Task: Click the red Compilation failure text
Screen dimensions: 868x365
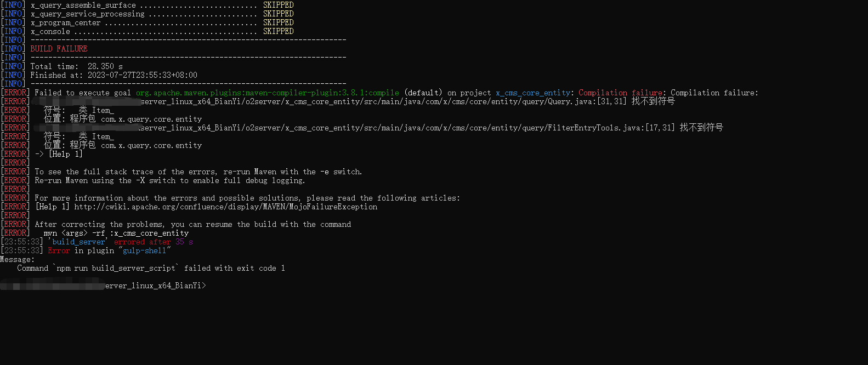Action: [x=622, y=93]
